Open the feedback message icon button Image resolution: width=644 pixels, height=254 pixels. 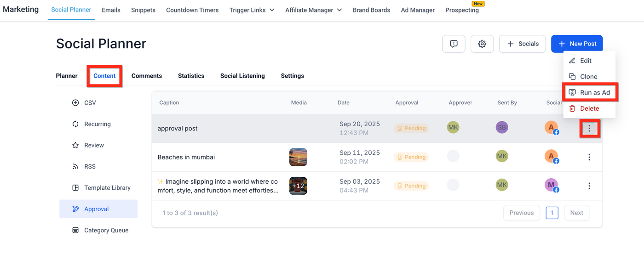[x=454, y=44]
